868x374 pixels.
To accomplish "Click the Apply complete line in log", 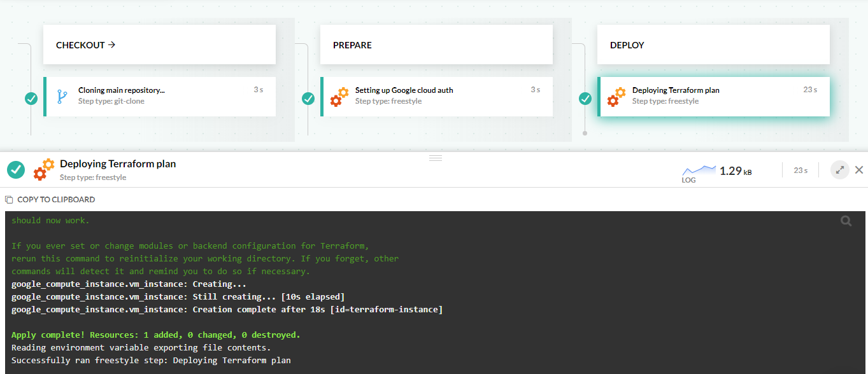I will coord(156,335).
